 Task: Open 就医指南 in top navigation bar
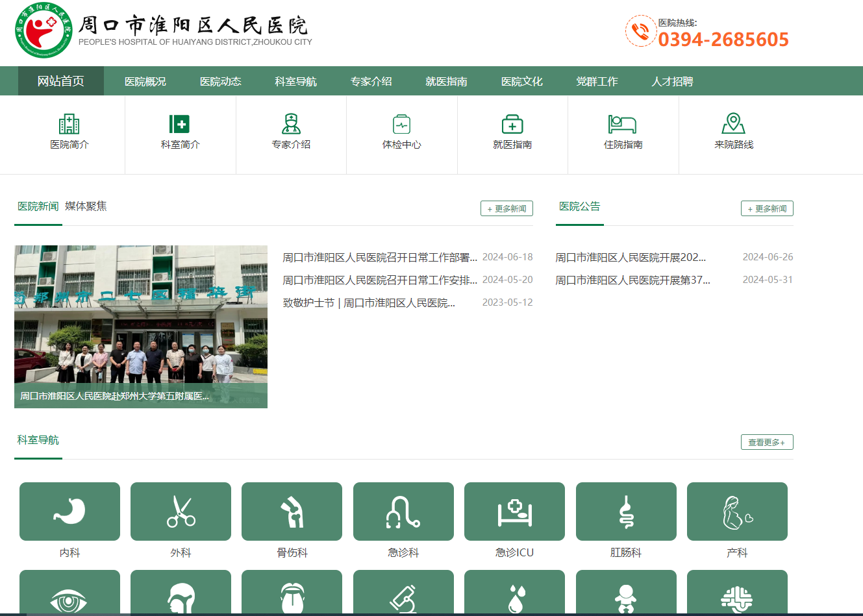click(446, 81)
